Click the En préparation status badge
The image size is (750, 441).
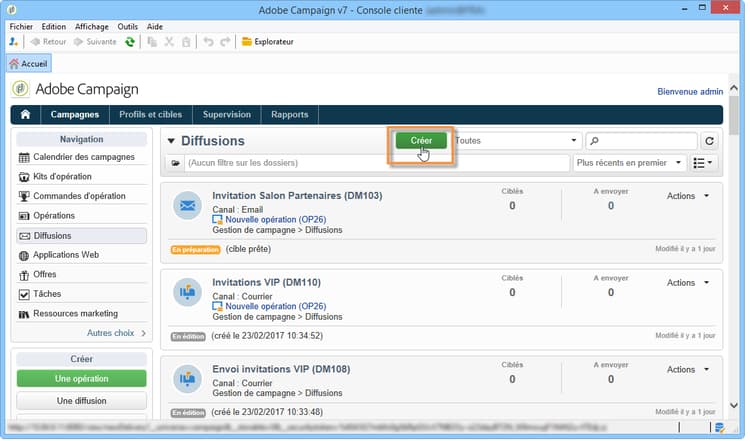(x=195, y=250)
